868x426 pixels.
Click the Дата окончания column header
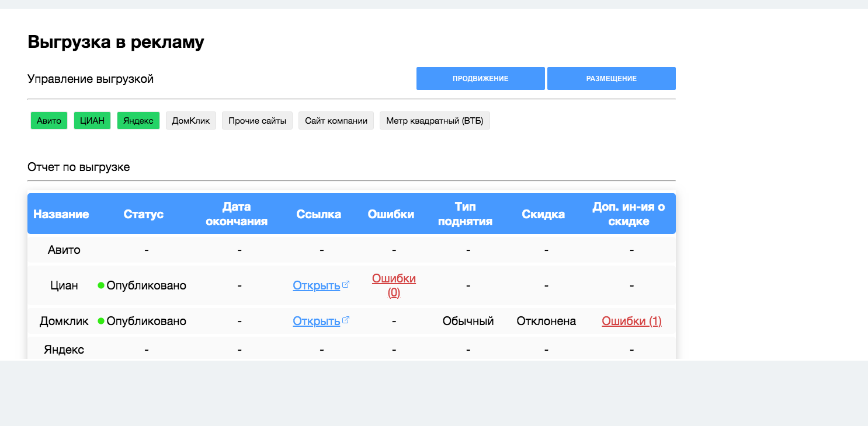tap(237, 214)
